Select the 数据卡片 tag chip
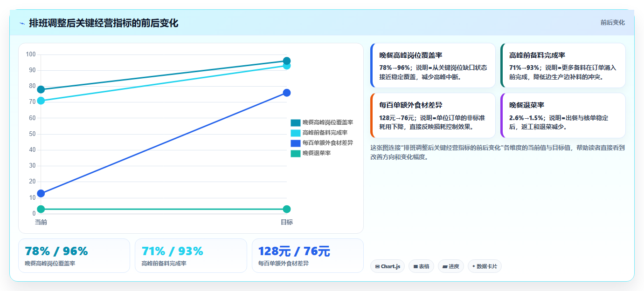This screenshot has height=291, width=644. [x=485, y=266]
